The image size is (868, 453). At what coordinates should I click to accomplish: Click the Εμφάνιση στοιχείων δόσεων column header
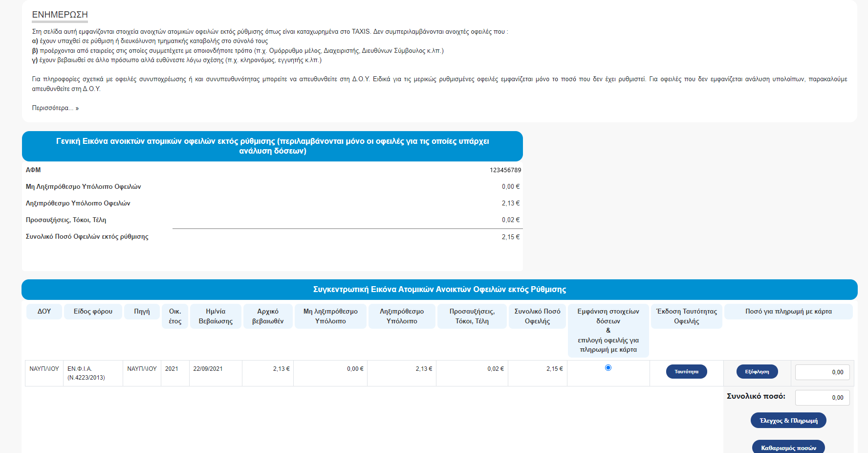608,331
